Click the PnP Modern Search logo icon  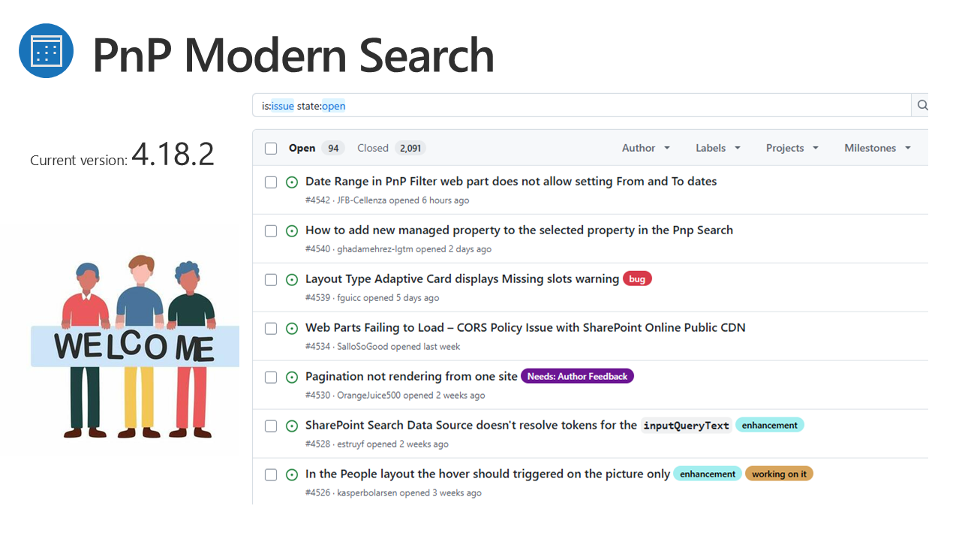[46, 51]
